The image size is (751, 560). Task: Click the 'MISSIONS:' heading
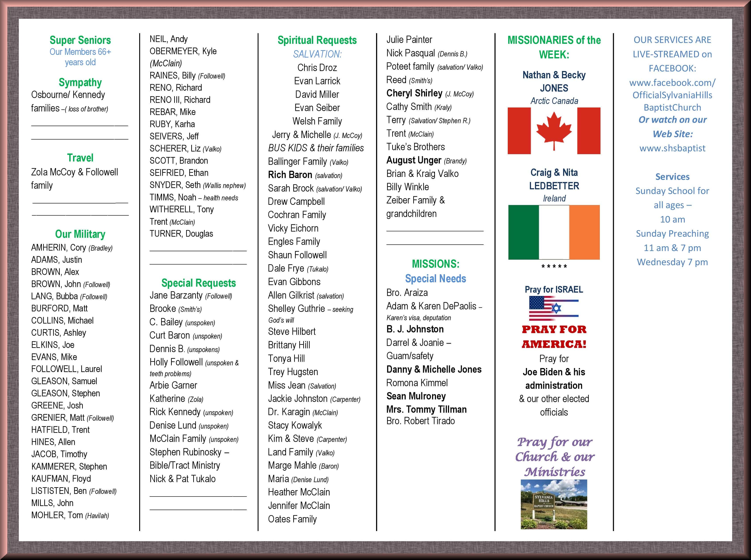(x=436, y=264)
